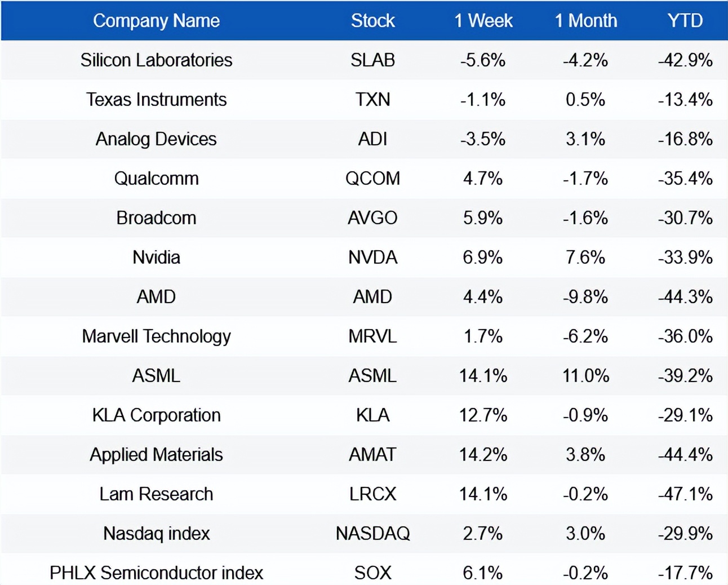
Task: Select AMD's YTD value -44.3%
Action: pyautogui.click(x=685, y=297)
